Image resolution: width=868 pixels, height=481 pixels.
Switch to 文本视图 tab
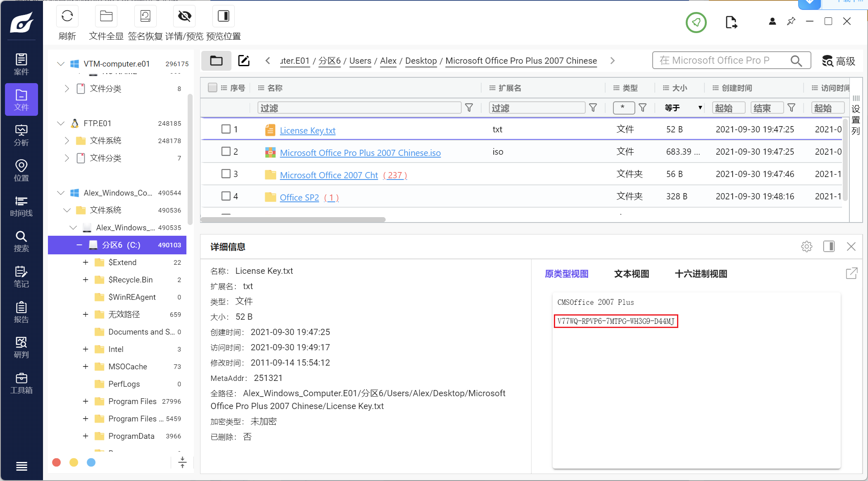click(632, 274)
